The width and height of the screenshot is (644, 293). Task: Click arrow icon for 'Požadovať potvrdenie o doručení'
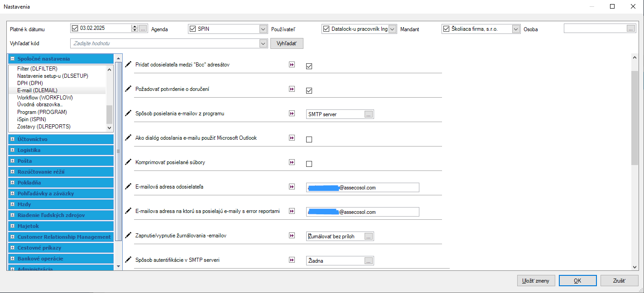click(292, 89)
